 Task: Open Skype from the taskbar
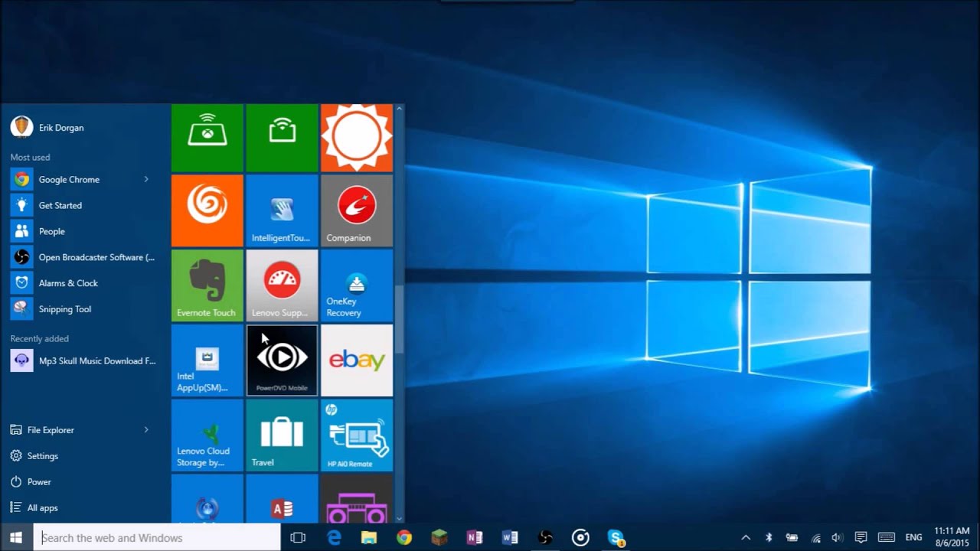coord(616,537)
